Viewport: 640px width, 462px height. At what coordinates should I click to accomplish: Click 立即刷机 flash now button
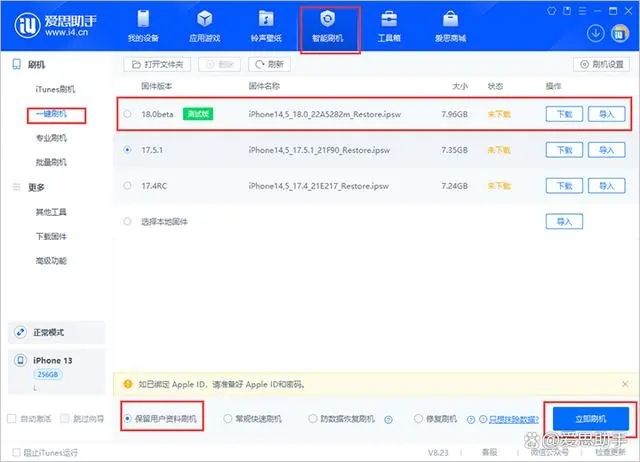[x=591, y=419]
